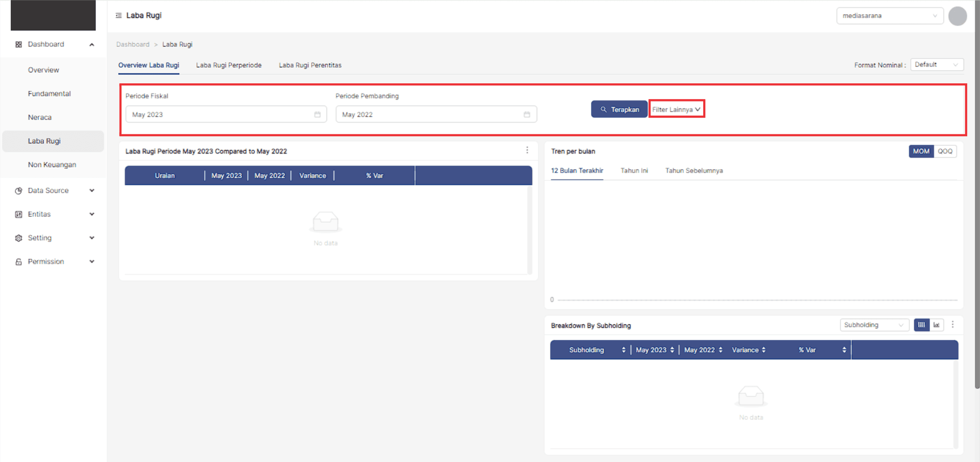Click the hamburger menu icon beside Laba Rugi
The height and width of the screenshot is (462, 980).
click(x=119, y=16)
